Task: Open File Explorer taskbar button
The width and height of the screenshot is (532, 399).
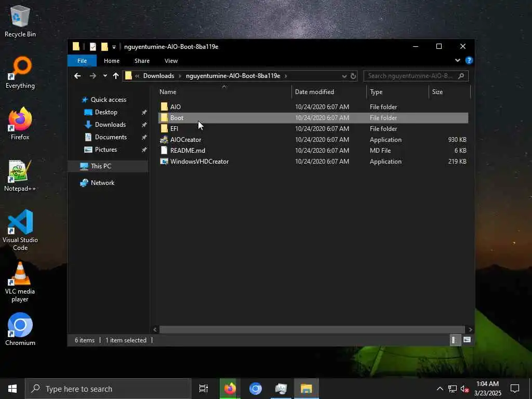Action: pyautogui.click(x=307, y=389)
